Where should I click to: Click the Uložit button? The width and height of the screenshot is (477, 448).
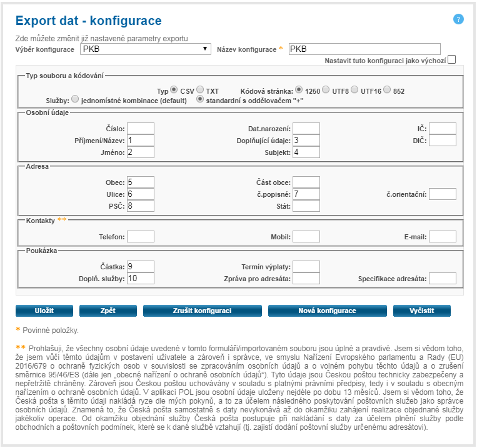[45, 311]
